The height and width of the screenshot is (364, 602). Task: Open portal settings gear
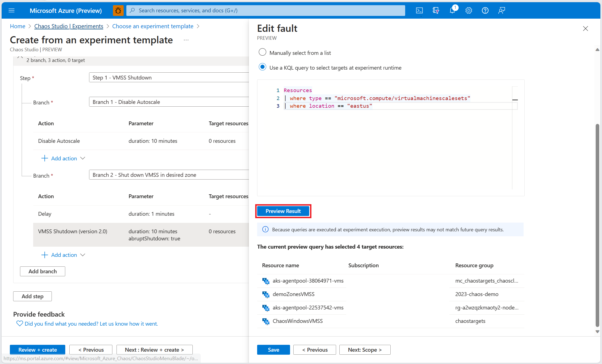pyautogui.click(x=468, y=10)
